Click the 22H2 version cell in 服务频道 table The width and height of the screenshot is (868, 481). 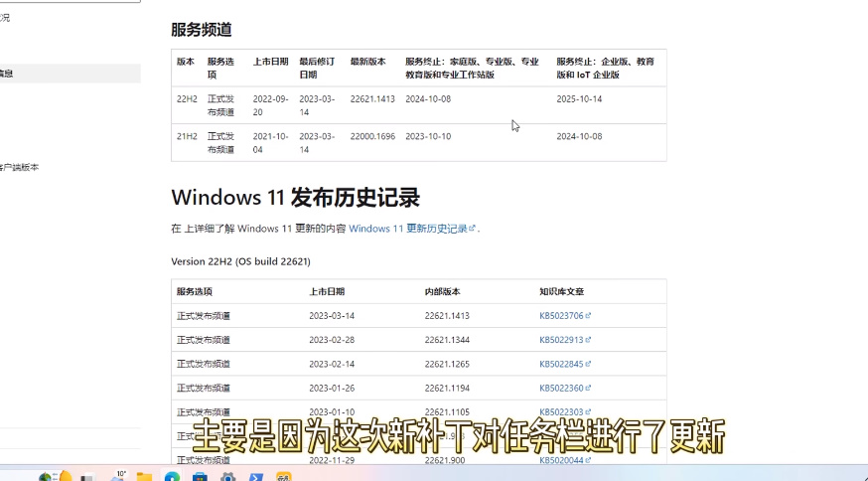click(187, 99)
